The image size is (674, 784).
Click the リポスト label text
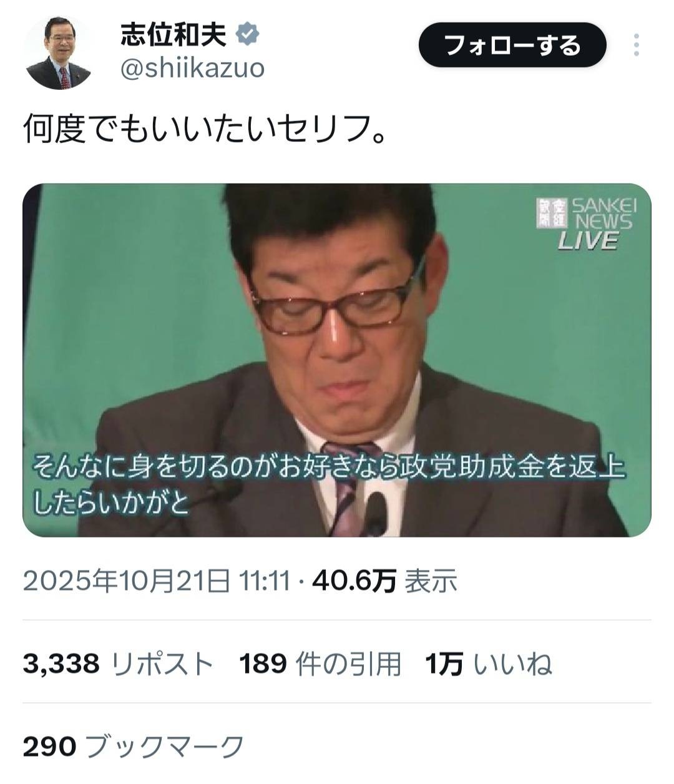pyautogui.click(x=162, y=664)
